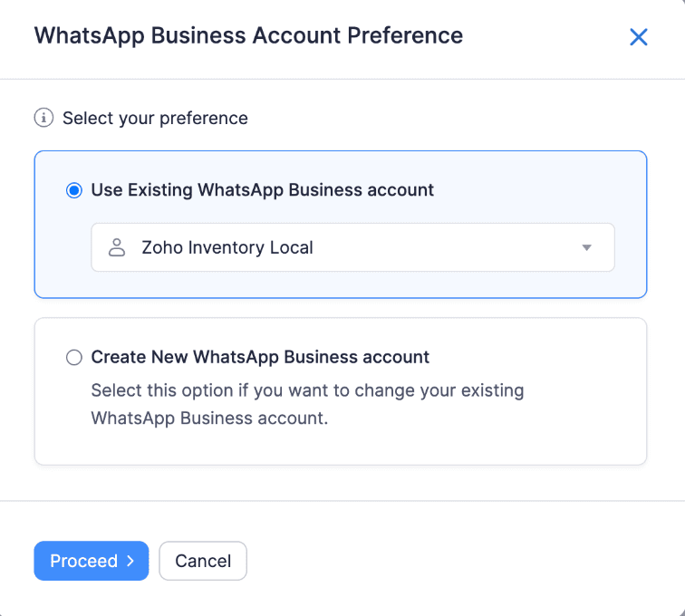Click the Zoho Inventory Local text
The image size is (685, 616).
pyautogui.click(x=227, y=247)
